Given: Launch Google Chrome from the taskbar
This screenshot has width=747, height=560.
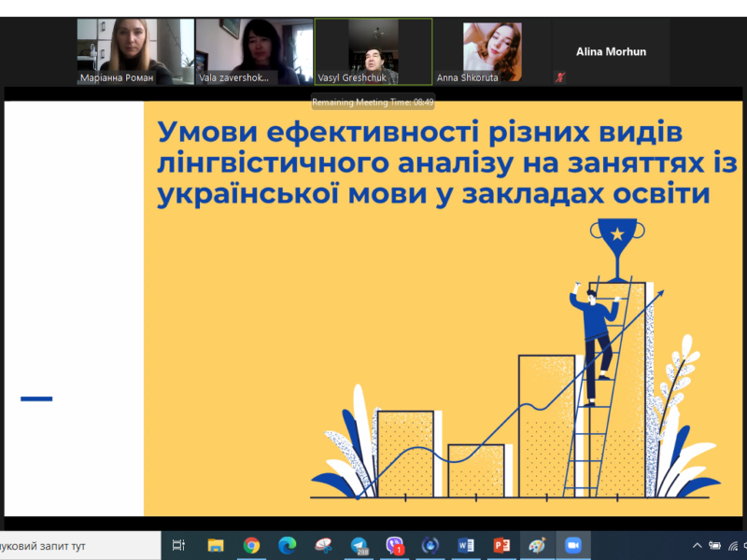Looking at the screenshot, I should point(251,545).
